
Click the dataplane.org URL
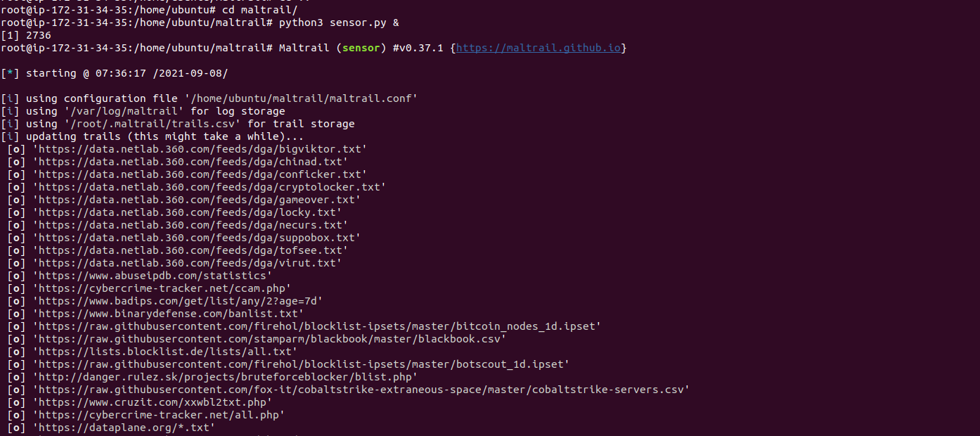pyautogui.click(x=124, y=428)
